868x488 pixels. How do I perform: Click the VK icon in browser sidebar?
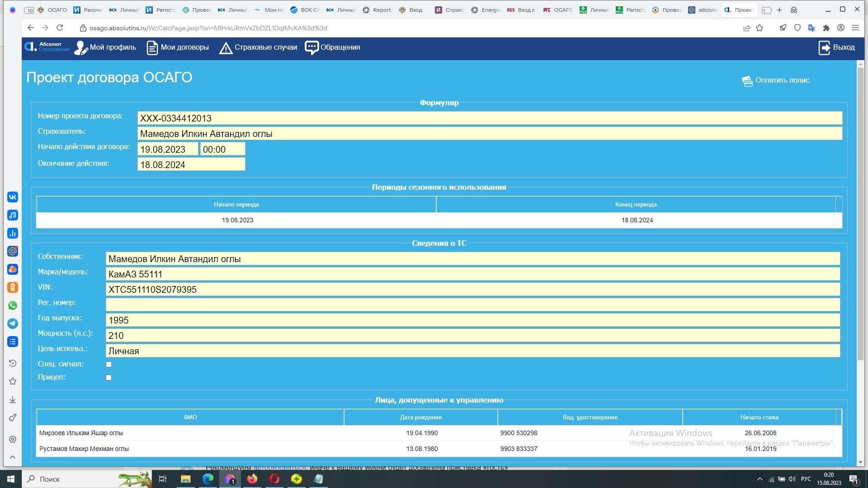click(x=13, y=197)
